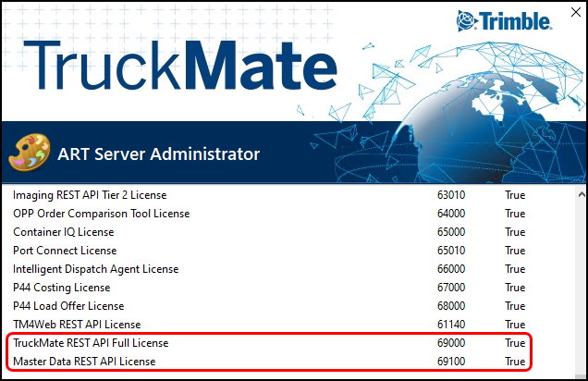Click license code 67000
The height and width of the screenshot is (381, 588).
tap(451, 288)
